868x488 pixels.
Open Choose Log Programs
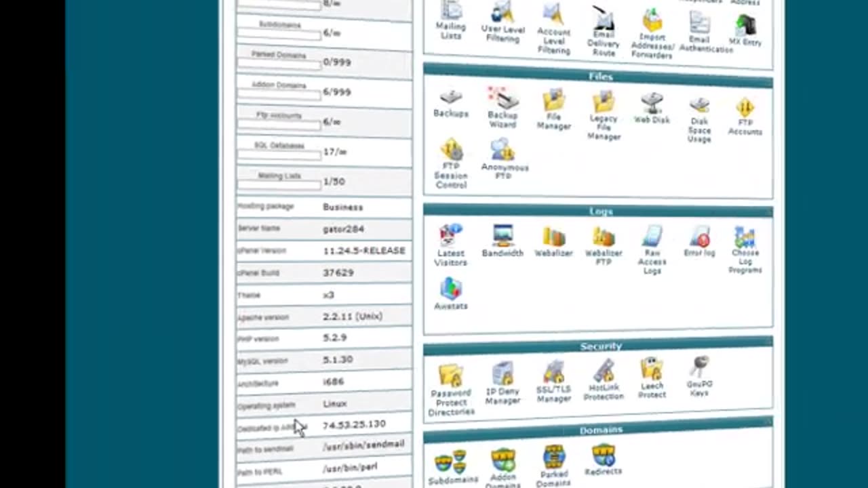pos(745,250)
